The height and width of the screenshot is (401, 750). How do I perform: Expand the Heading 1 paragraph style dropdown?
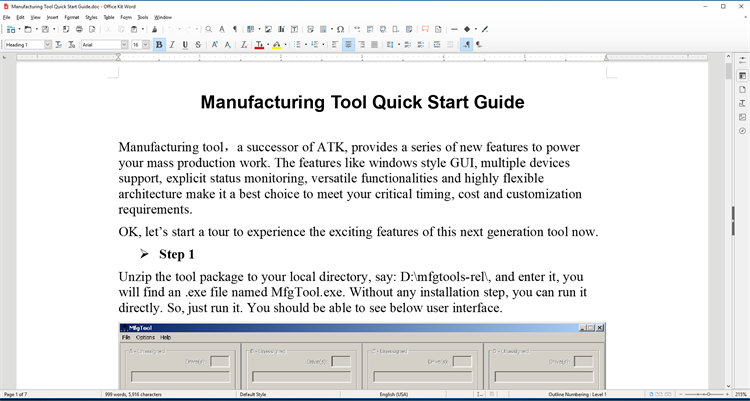pos(48,45)
